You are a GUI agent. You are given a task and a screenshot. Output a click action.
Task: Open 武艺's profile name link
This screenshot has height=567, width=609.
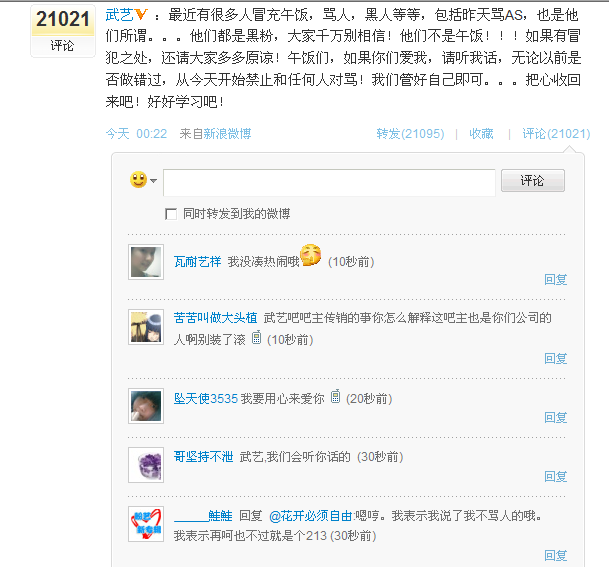[x=119, y=15]
